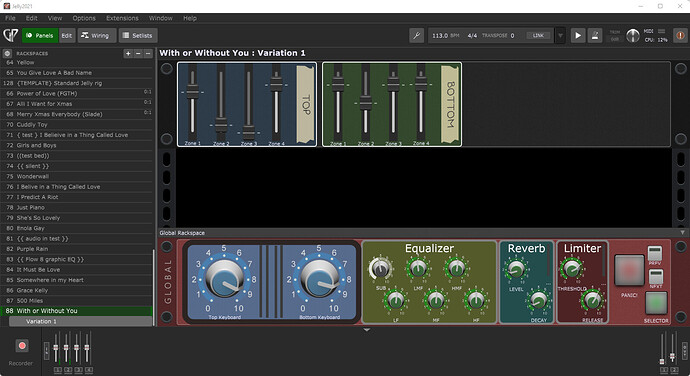
Task: Click the Limiter THRESHOLD knob
Action: pyautogui.click(x=571, y=268)
